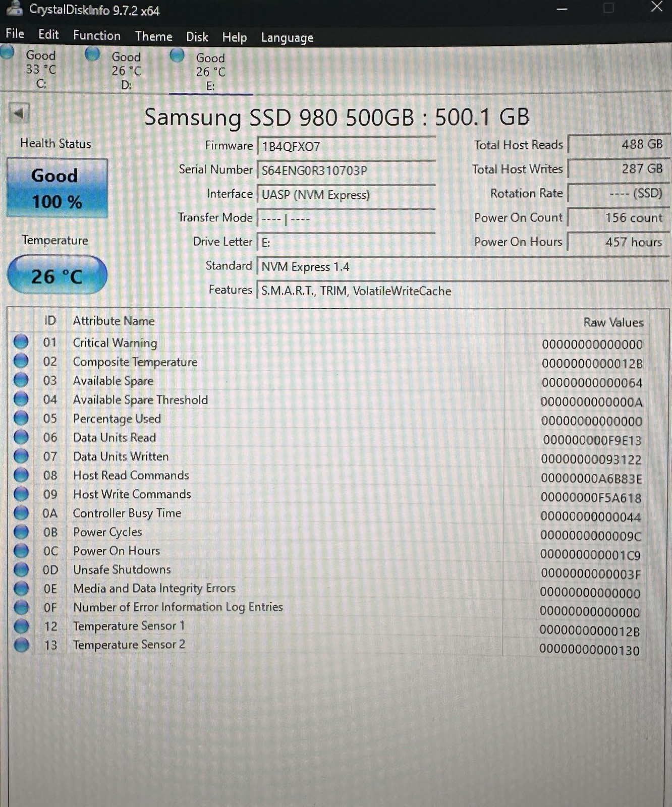
Task: Click the E: drive health indicator icon
Action: point(177,55)
